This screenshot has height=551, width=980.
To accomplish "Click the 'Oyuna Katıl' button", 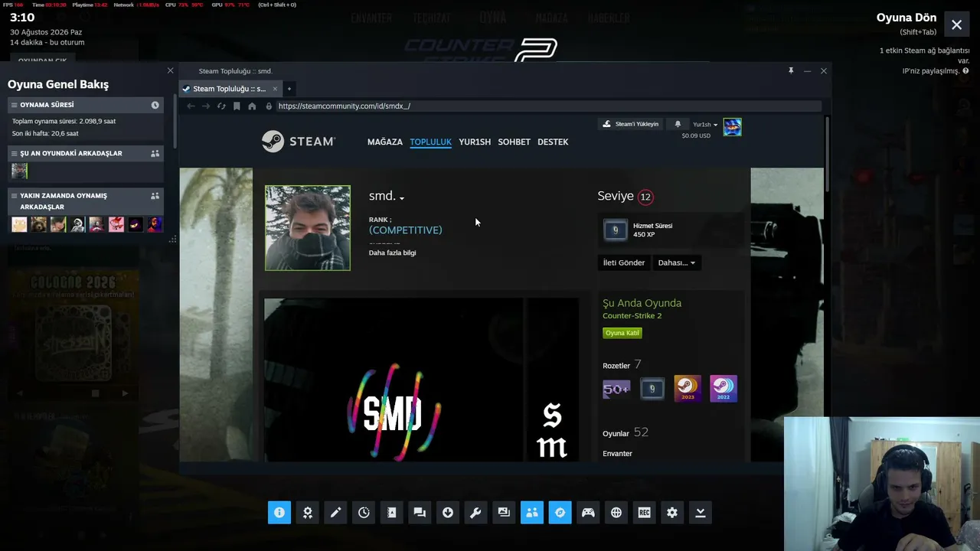I will 622,333.
